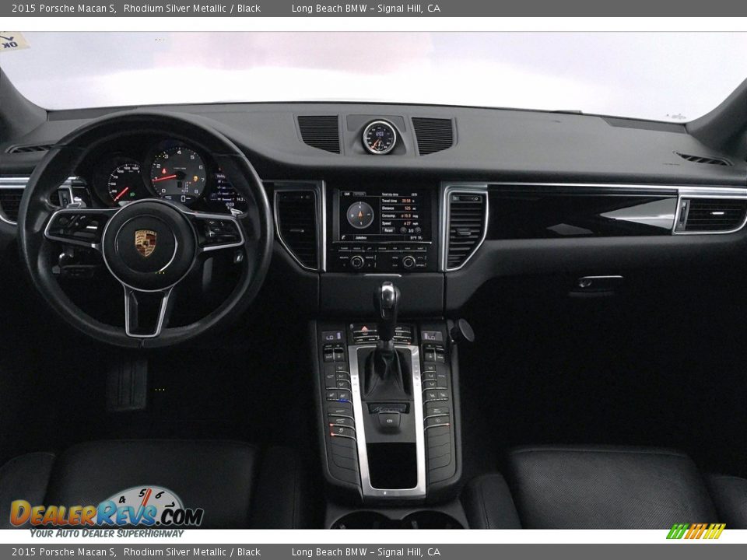
Task: Switch to the CAR tab on the display
Action: coord(346,193)
